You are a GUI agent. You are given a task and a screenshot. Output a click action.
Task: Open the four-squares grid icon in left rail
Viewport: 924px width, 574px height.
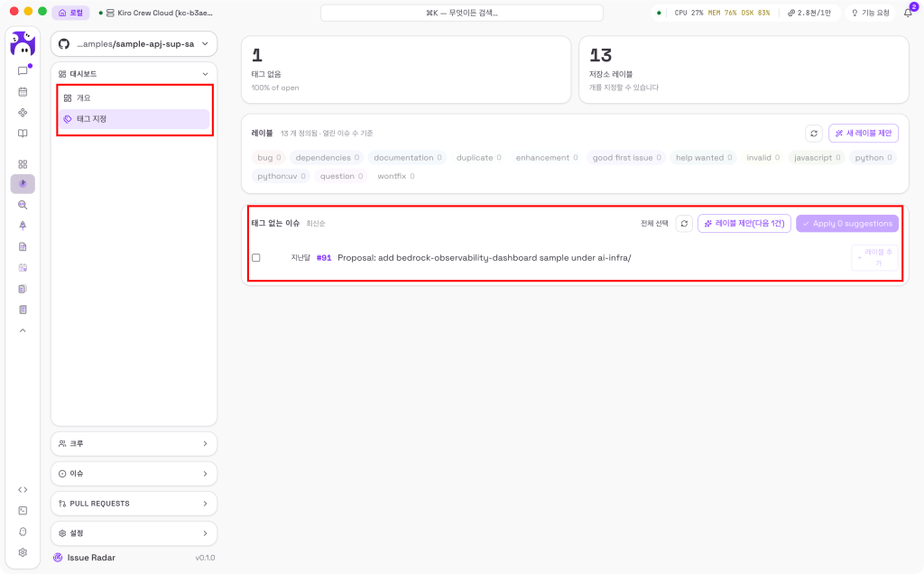point(23,164)
